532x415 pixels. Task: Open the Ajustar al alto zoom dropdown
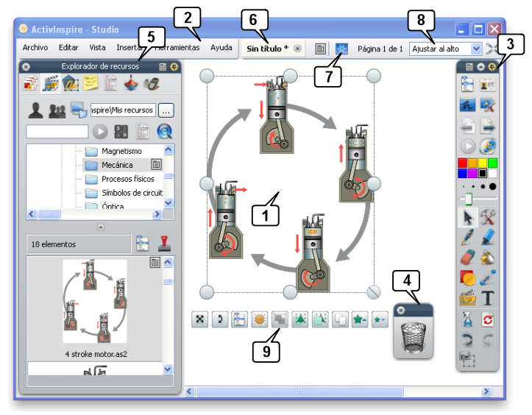click(475, 48)
